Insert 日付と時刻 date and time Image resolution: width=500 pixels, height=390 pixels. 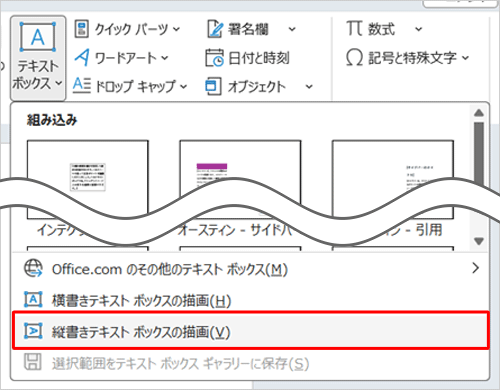[247, 58]
